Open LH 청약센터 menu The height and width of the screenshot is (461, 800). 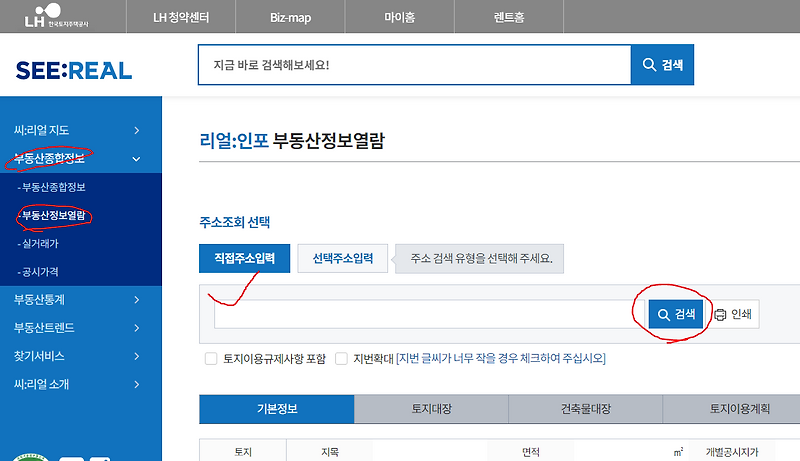click(181, 17)
